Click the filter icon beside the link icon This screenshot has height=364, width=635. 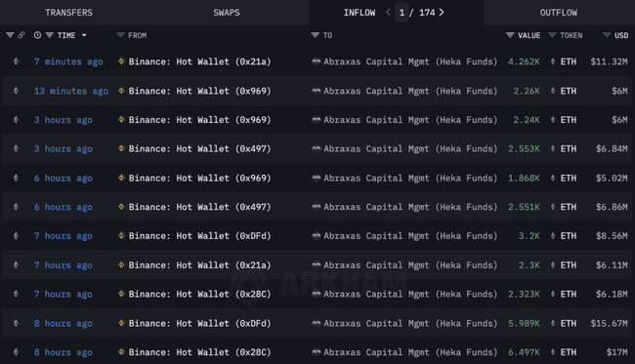click(10, 35)
